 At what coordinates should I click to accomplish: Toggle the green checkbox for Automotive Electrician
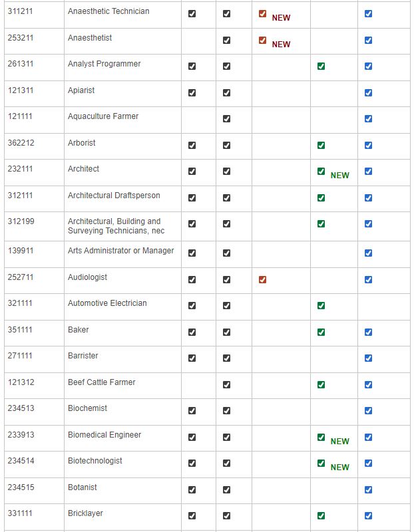[321, 306]
